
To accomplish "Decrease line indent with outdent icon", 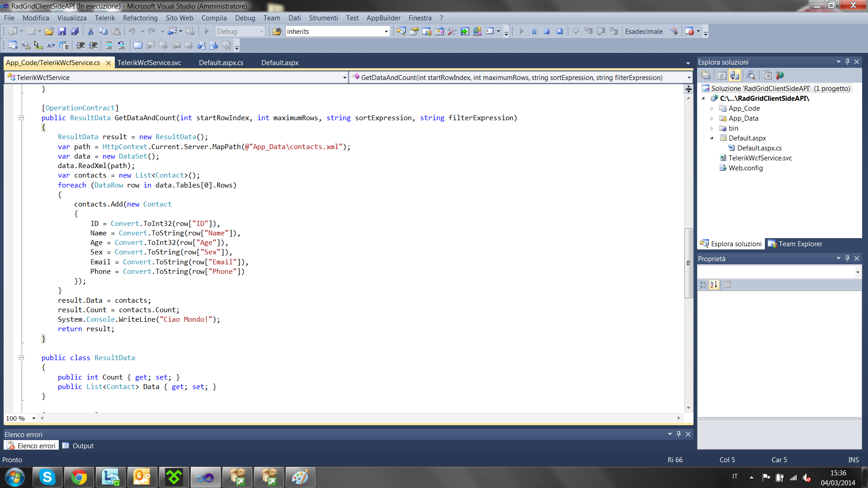I will pyautogui.click(x=80, y=45).
